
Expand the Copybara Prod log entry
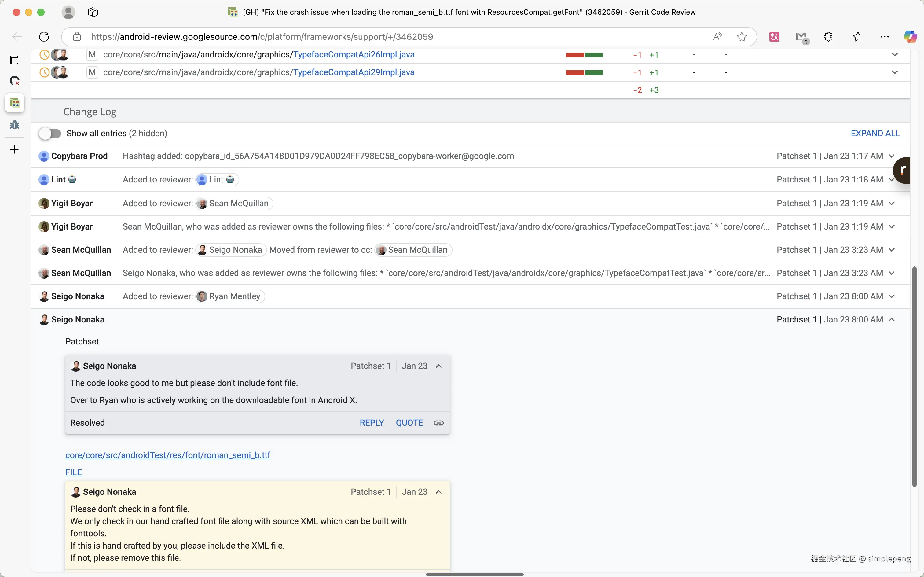click(892, 156)
